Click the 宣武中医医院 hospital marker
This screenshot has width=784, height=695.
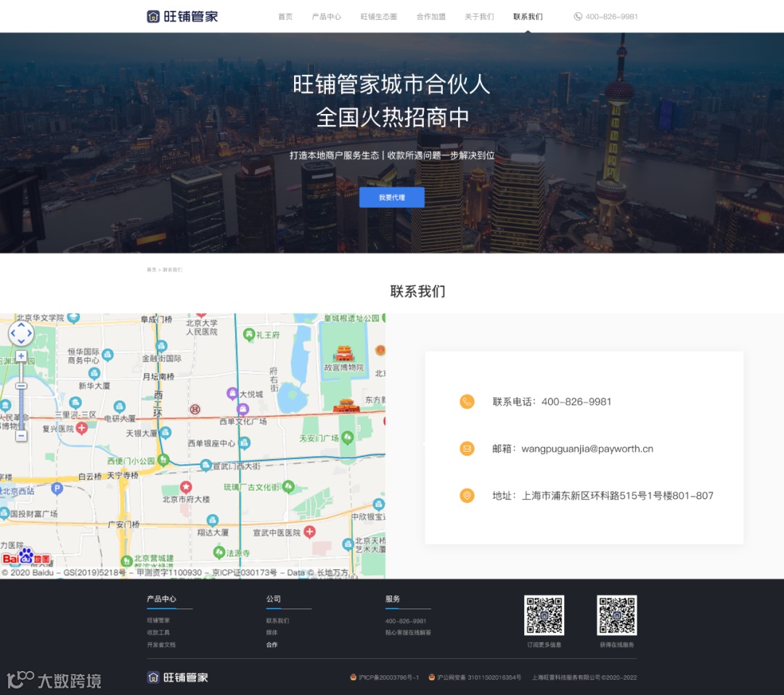pyautogui.click(x=309, y=532)
